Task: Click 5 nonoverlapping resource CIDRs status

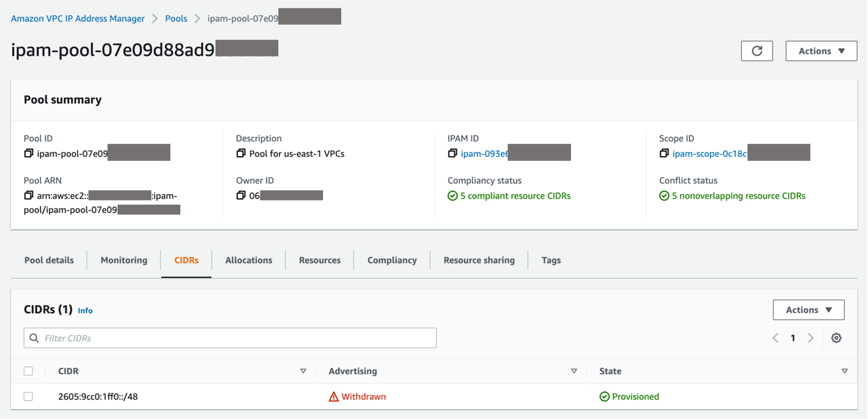Action: 739,196
